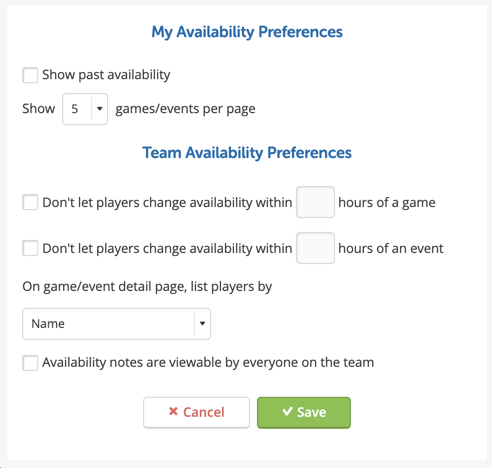Open the Name dropdown for listing players
This screenshot has width=492, height=468.
(116, 324)
